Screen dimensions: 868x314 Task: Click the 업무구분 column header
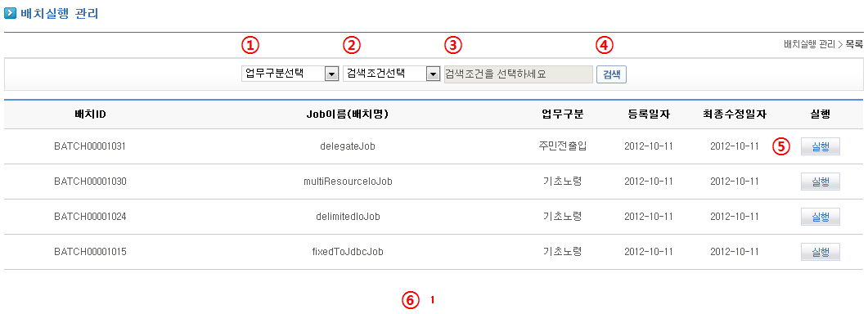click(562, 114)
